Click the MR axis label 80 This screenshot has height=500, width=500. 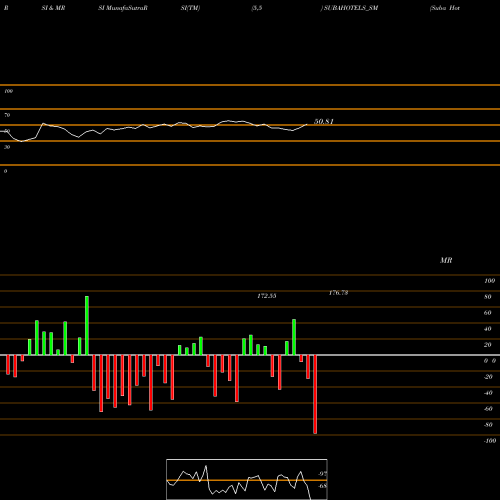(488, 297)
